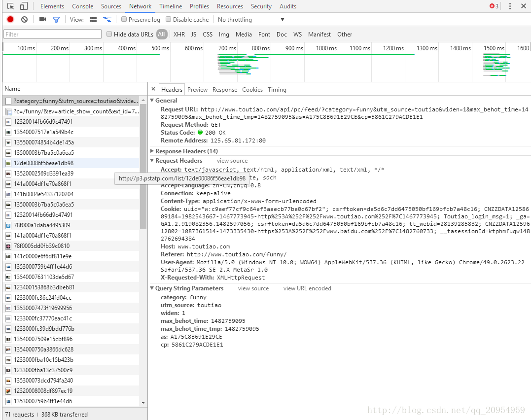Screen dimensions: 531x420
Task: Switch to large request rows view icon
Action: point(93,20)
